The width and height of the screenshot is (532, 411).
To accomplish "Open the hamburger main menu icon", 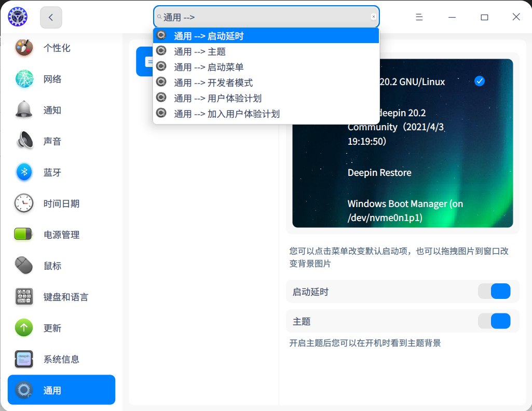I will pyautogui.click(x=419, y=17).
